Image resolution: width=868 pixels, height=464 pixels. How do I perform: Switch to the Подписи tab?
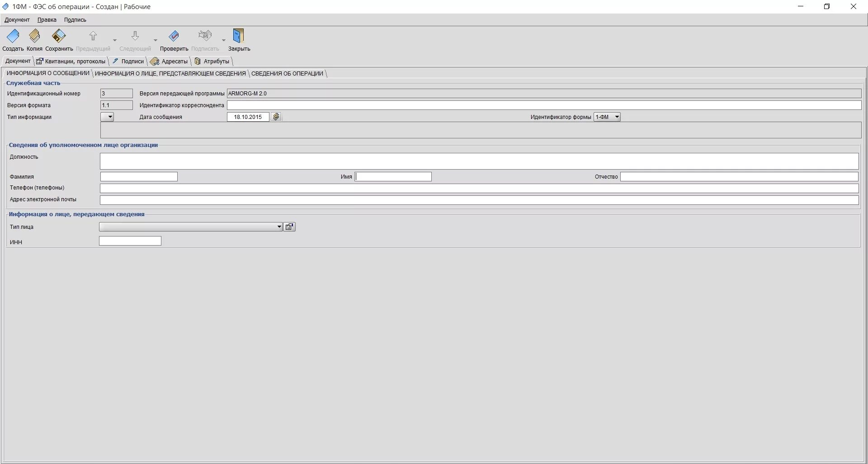coord(128,61)
